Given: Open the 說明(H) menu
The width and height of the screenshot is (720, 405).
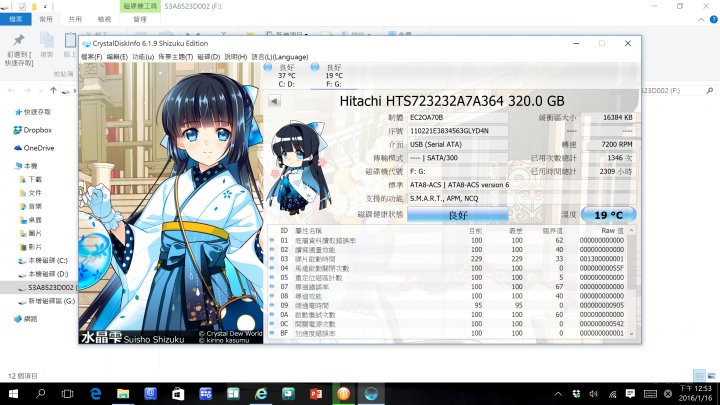Looking at the screenshot, I should [236, 57].
